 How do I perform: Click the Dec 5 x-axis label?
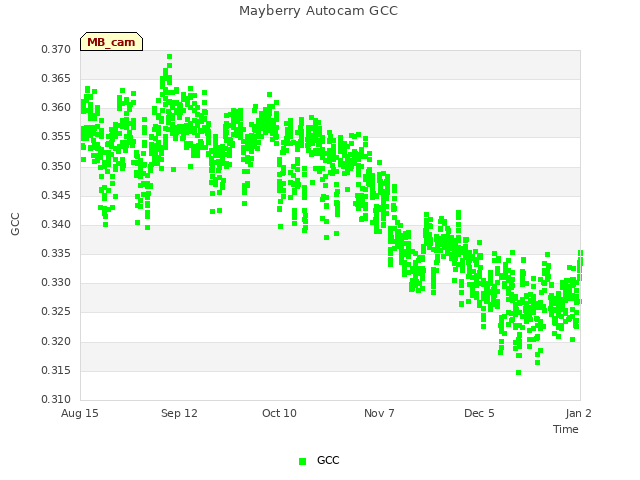click(x=479, y=413)
